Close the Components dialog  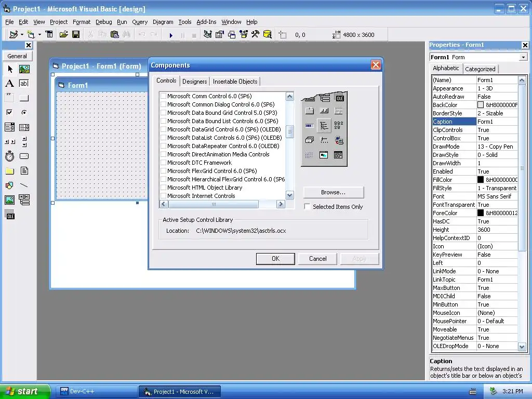point(376,65)
